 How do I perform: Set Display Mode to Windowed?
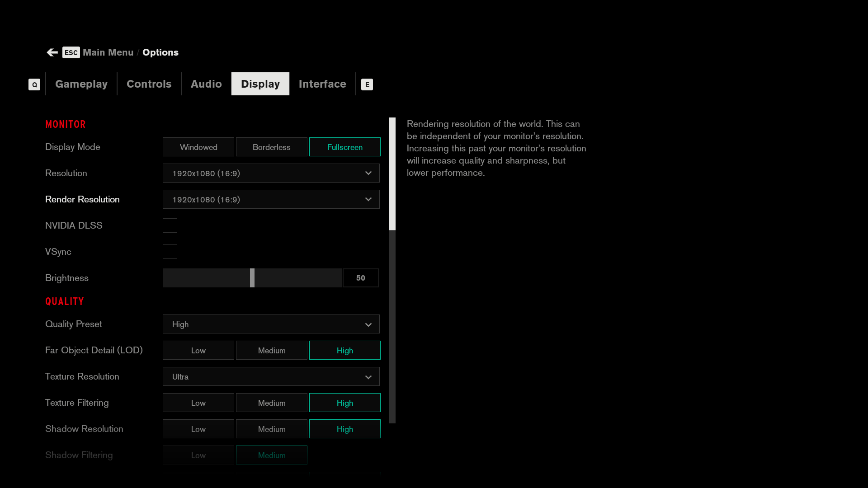pos(198,147)
